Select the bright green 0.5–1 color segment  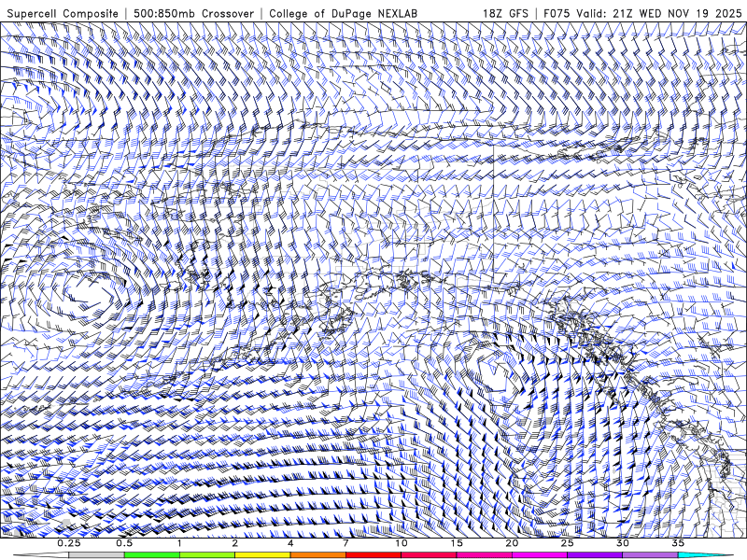point(152,555)
